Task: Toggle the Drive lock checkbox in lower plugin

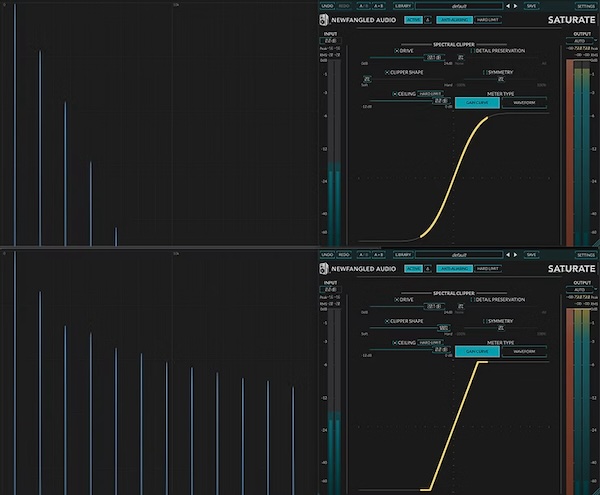Action: tap(397, 300)
